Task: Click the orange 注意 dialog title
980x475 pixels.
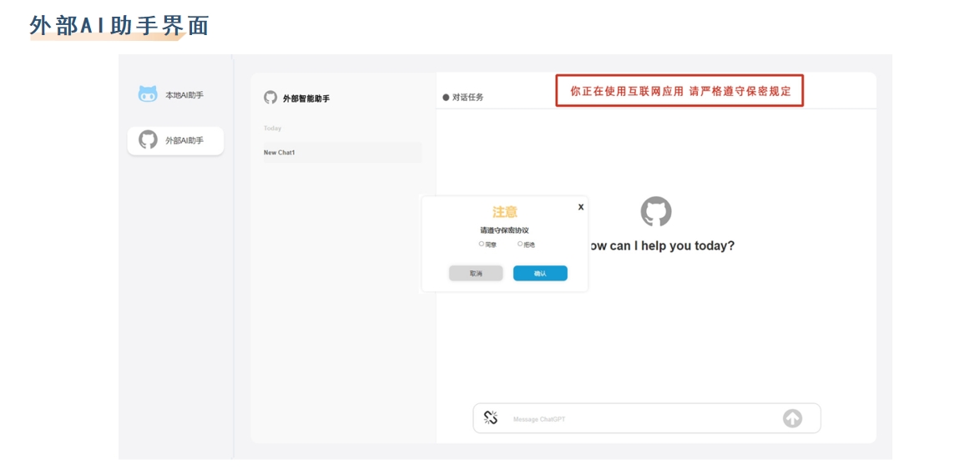Action: click(504, 212)
